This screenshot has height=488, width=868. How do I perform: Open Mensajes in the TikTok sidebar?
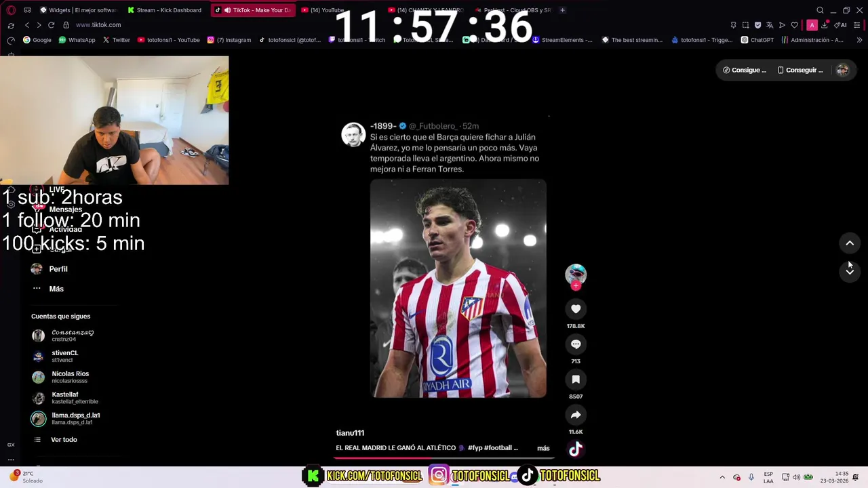57,209
